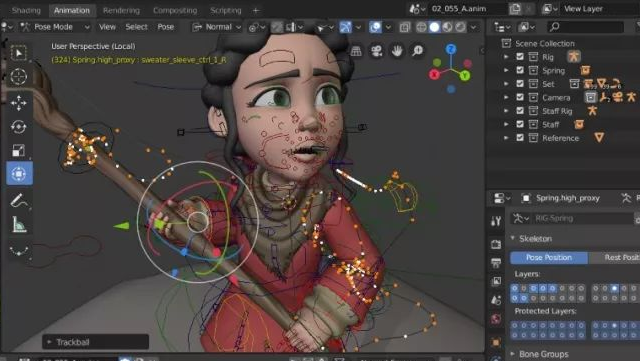Click the 02_055_A.anim scene name field
The height and width of the screenshot is (361, 640).
(469, 9)
